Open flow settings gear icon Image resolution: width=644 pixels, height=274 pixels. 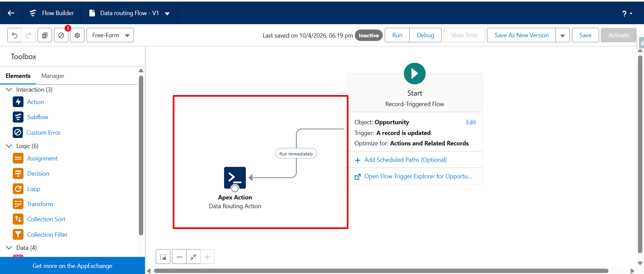click(x=77, y=35)
